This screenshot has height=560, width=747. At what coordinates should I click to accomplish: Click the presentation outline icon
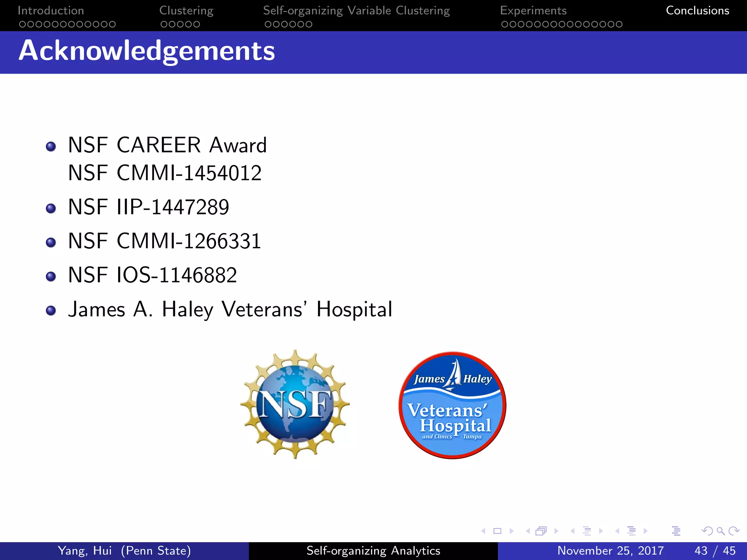676,531
